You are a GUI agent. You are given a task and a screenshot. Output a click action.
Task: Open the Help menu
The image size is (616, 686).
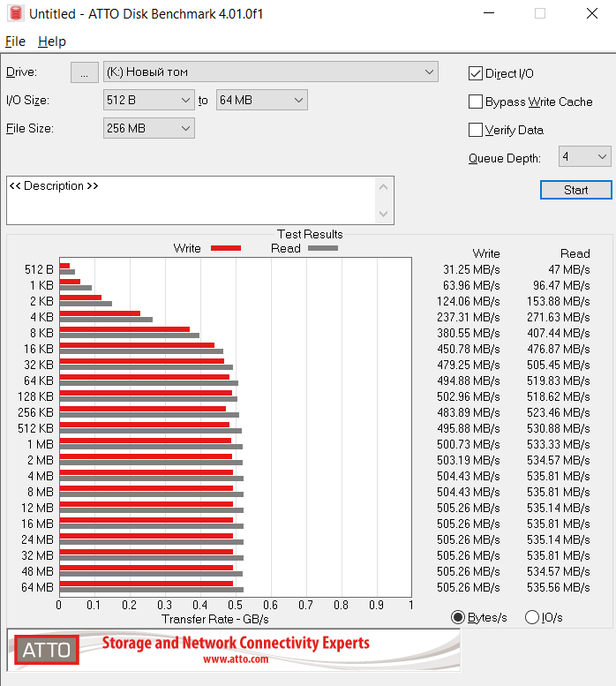coord(51,41)
